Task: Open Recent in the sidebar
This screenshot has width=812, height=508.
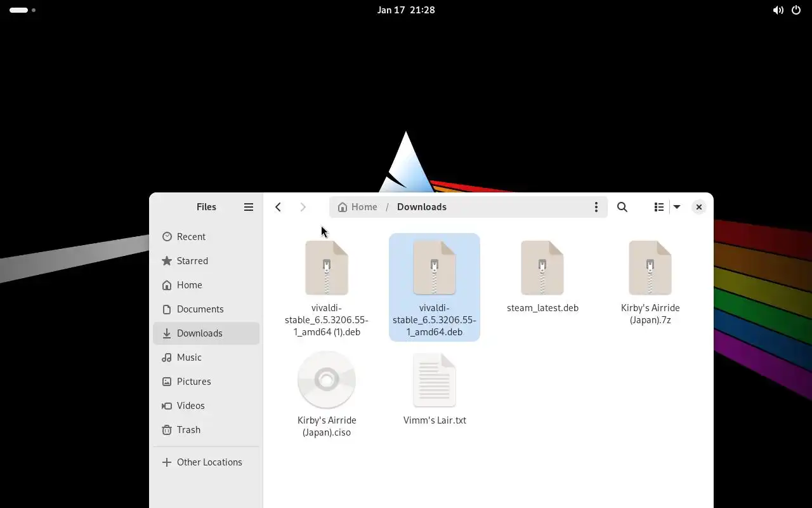Action: pyautogui.click(x=206, y=236)
